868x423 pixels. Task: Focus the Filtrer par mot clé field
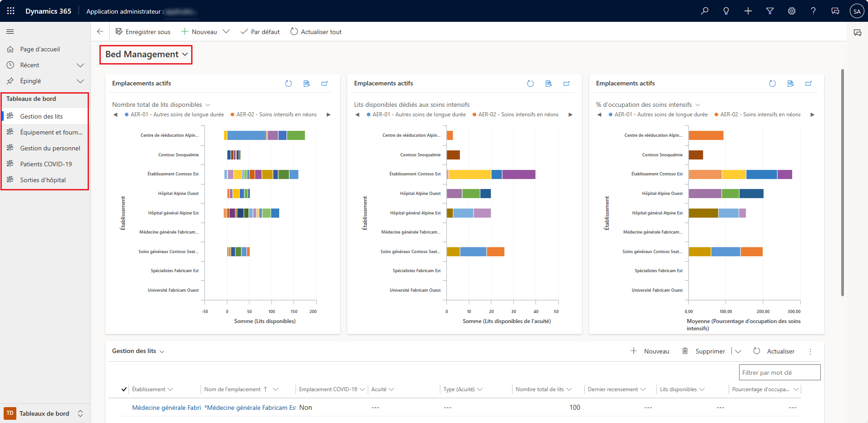[779, 373]
